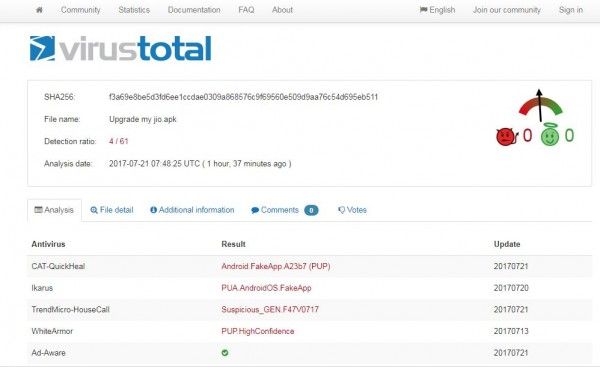Click the Update column header
Image resolution: width=600 pixels, height=367 pixels.
click(x=507, y=244)
